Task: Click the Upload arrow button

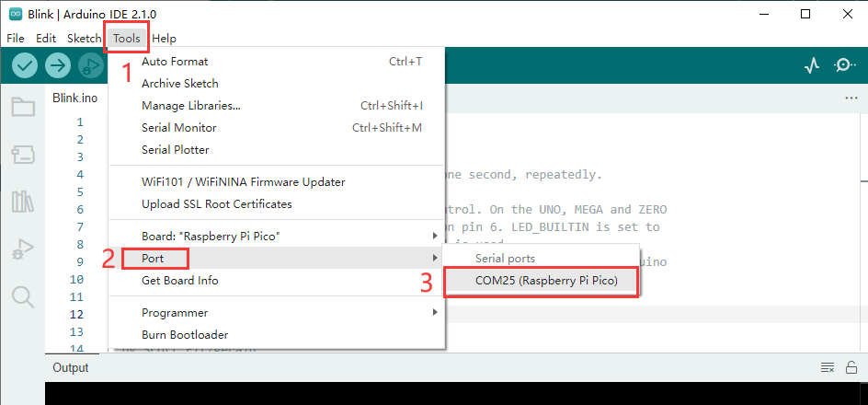Action: point(58,66)
